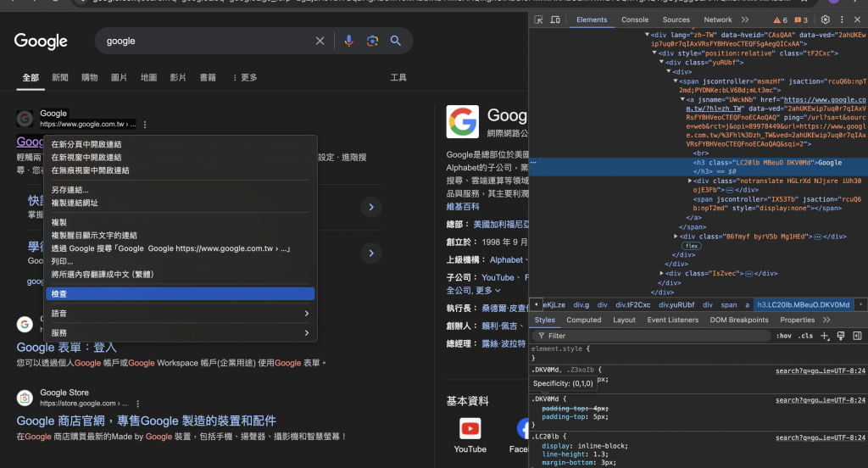This screenshot has height=468, width=868.
Task: Open the Console tab in DevTools
Action: coord(634,19)
